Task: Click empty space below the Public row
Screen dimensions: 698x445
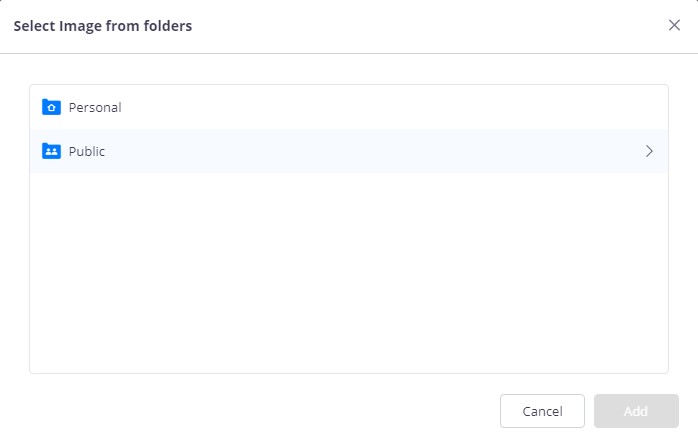Action: 349,271
